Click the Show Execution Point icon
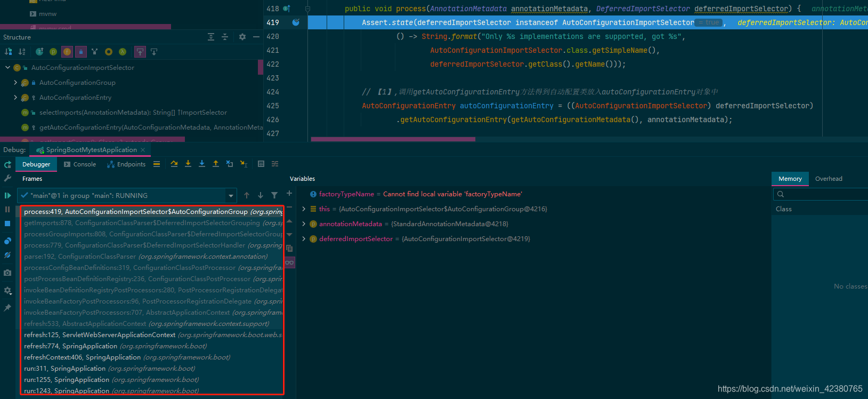Viewport: 868px width, 399px height. [x=157, y=164]
